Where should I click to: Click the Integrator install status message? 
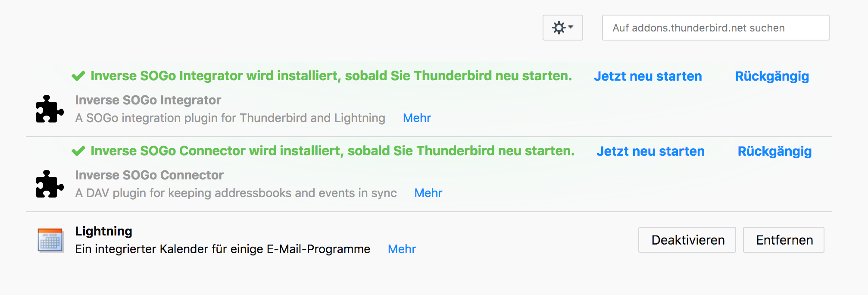pyautogui.click(x=331, y=76)
